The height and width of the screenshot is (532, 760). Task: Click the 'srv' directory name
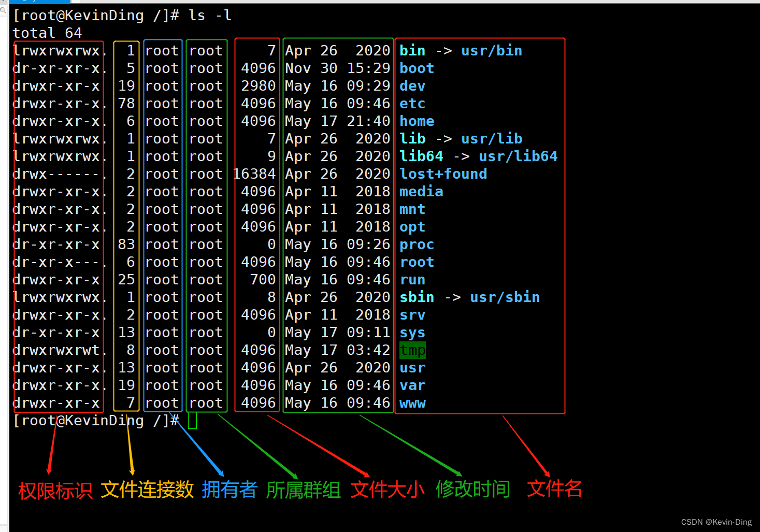pyautogui.click(x=412, y=315)
